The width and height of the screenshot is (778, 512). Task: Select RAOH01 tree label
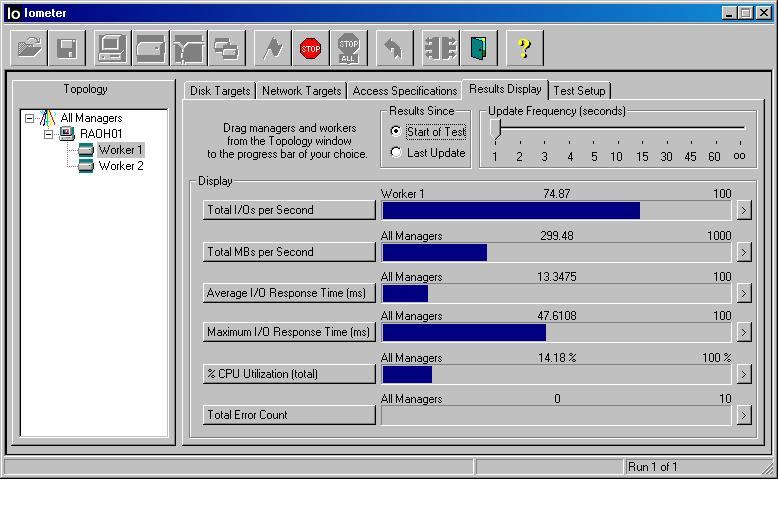click(x=101, y=134)
